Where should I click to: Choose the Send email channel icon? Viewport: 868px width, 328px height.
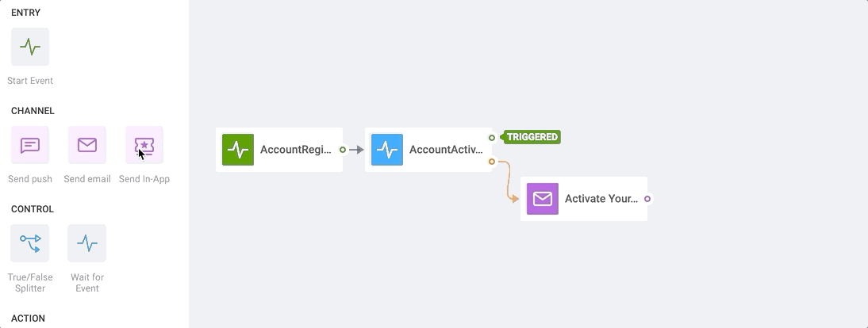pyautogui.click(x=87, y=145)
